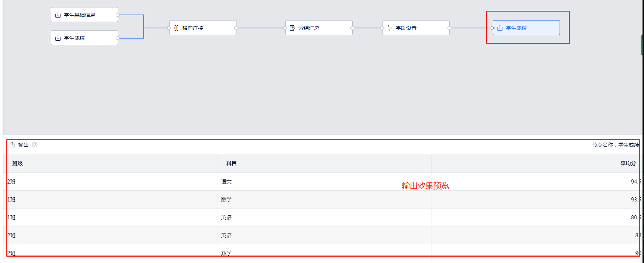Click the output port of 学生基础信息 node
The height and width of the screenshot is (263, 644).
tap(118, 15)
